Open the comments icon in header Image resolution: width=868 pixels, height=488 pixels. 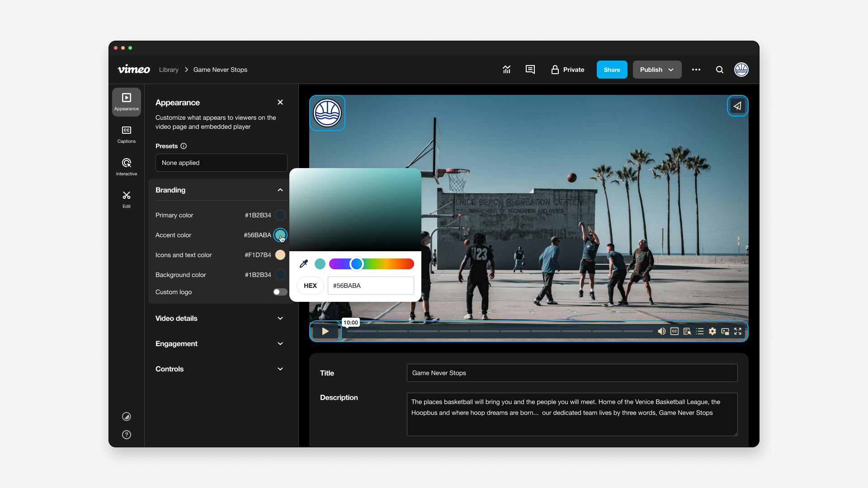(530, 70)
